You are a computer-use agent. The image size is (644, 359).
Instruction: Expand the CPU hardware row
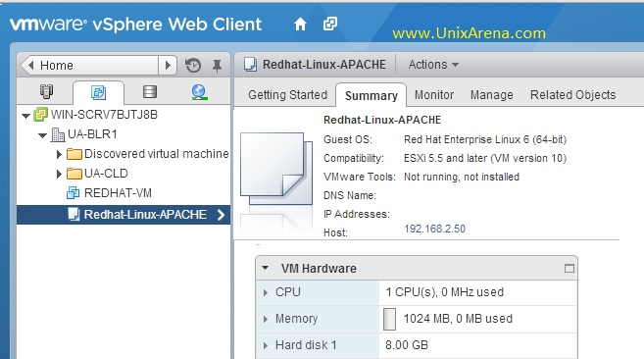266,293
